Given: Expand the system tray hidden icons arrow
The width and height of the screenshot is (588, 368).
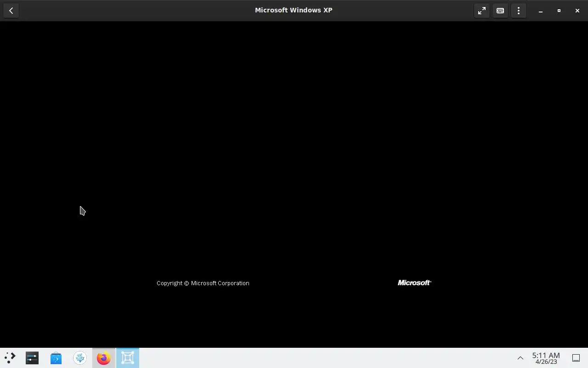Looking at the screenshot, I should click(520, 358).
